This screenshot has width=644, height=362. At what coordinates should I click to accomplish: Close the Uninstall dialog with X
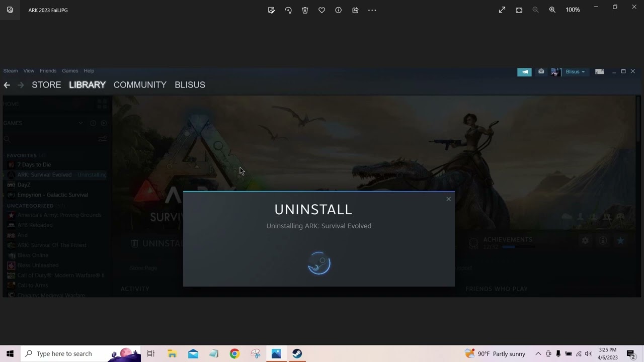(448, 199)
